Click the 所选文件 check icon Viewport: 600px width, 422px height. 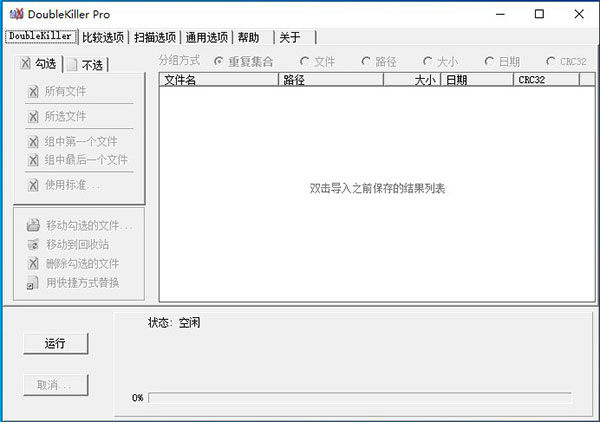point(33,116)
